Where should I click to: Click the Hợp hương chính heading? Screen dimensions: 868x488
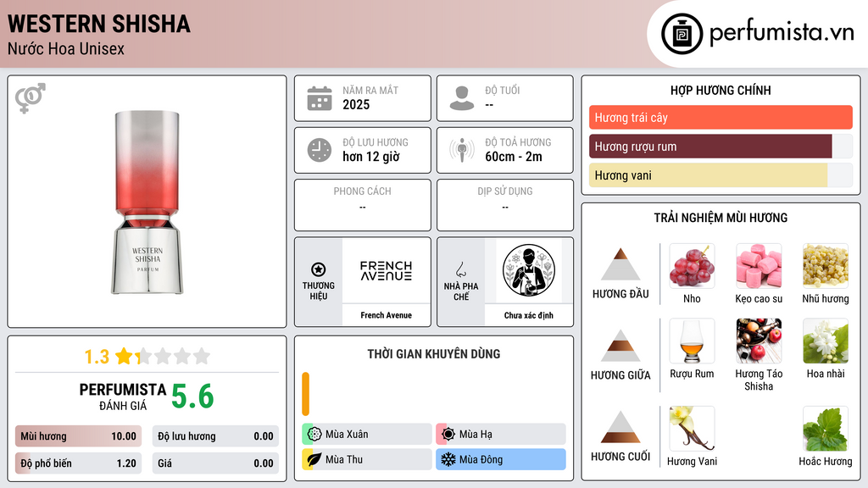pyautogui.click(x=721, y=90)
